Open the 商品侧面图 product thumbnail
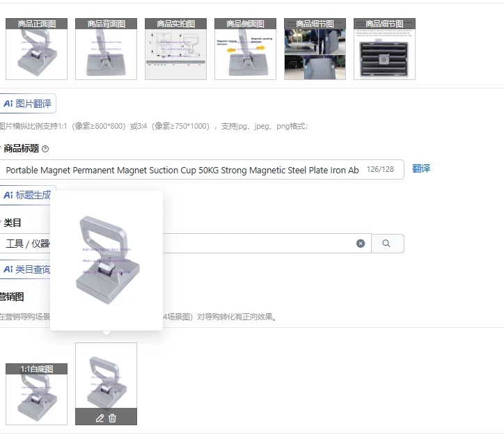Image resolution: width=504 pixels, height=435 pixels. click(245, 49)
